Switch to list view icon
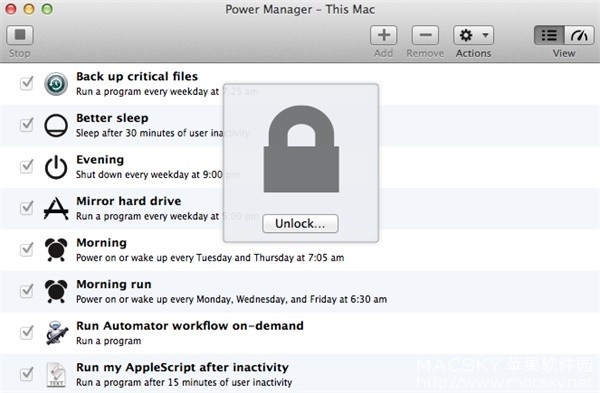 click(549, 35)
